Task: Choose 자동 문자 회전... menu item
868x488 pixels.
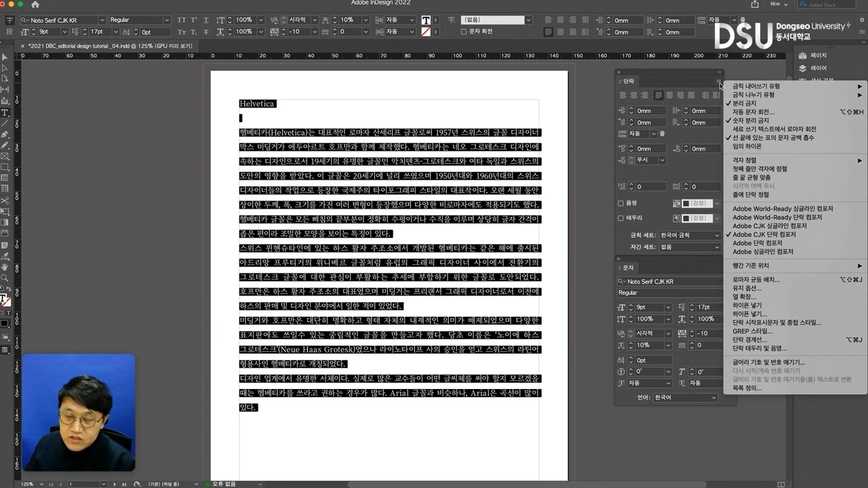Action: [795, 112]
